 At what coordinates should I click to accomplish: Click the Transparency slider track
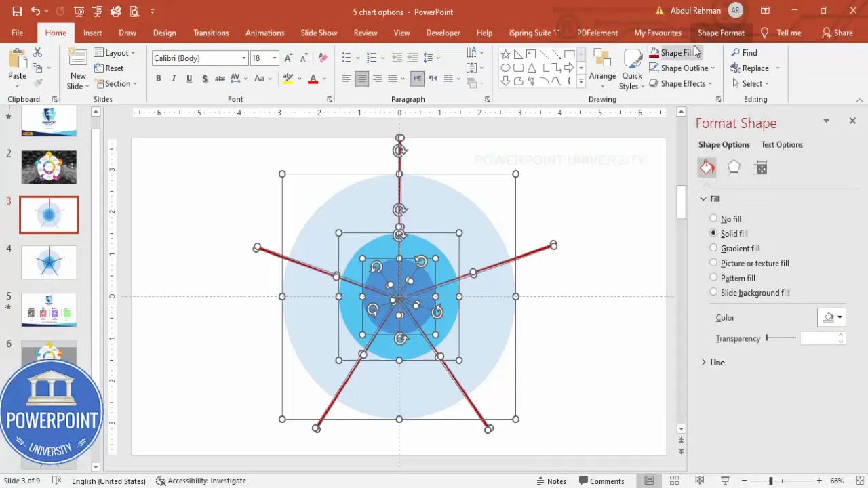[781, 338]
